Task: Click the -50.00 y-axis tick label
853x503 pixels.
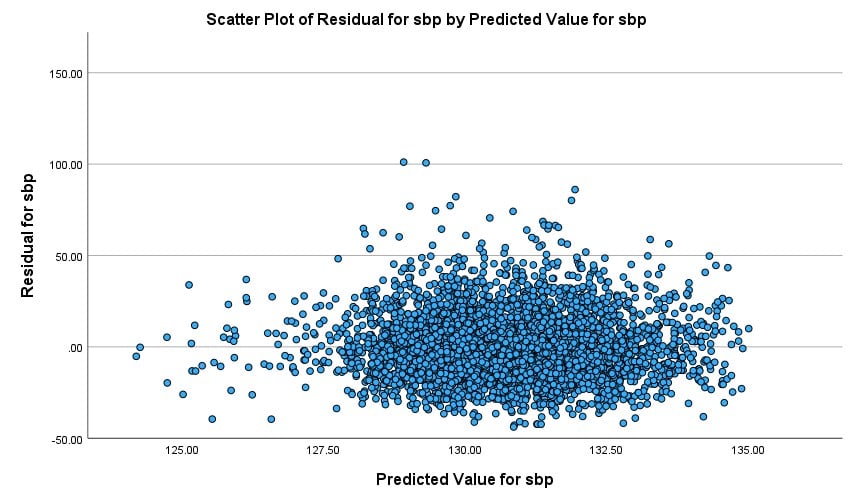Action: (64, 438)
